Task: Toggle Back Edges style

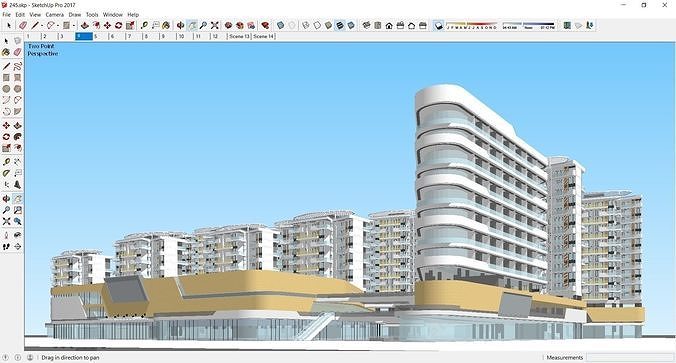Action: click(x=292, y=26)
